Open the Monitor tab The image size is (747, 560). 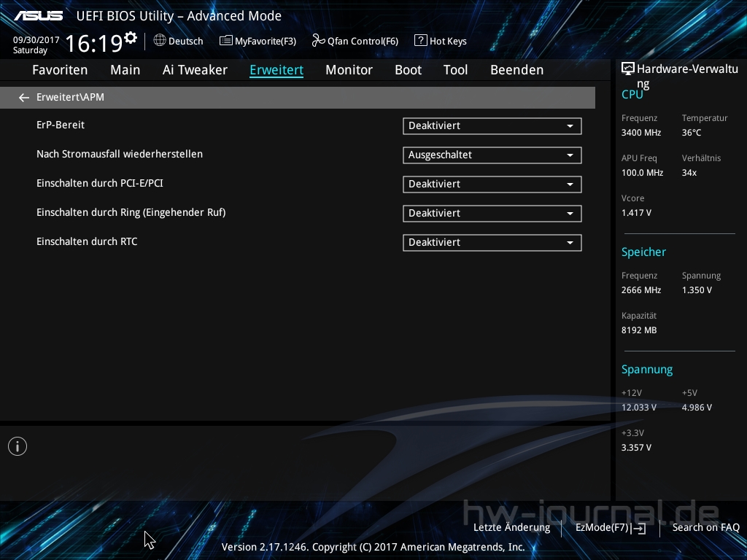click(x=349, y=70)
